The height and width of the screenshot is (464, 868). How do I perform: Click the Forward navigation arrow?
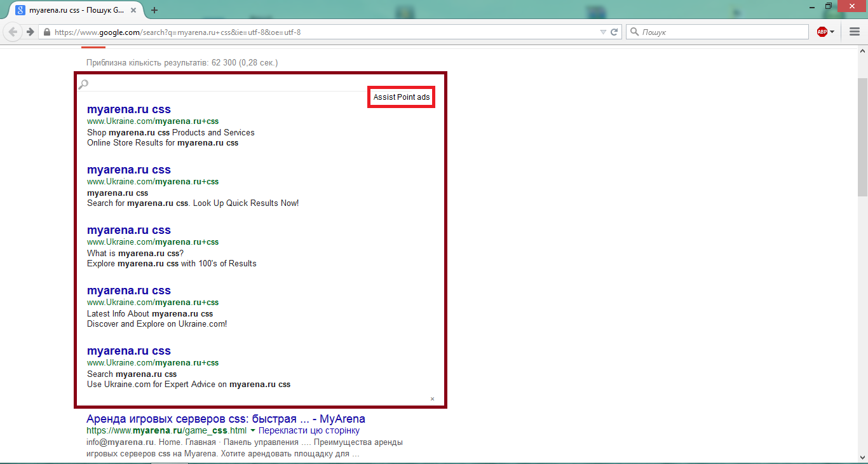(30, 32)
